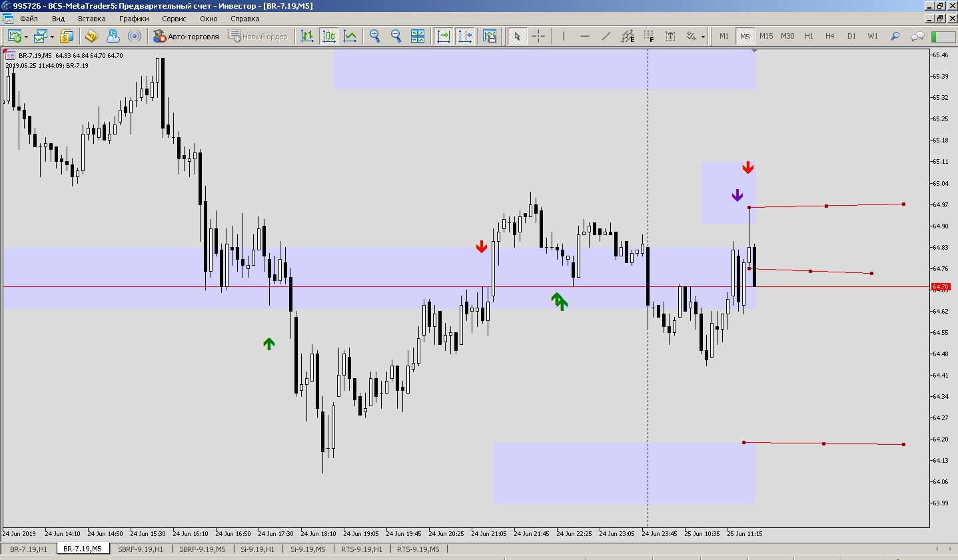The image size is (958, 560).
Task: Zoom in on the chart
Action: (x=375, y=36)
